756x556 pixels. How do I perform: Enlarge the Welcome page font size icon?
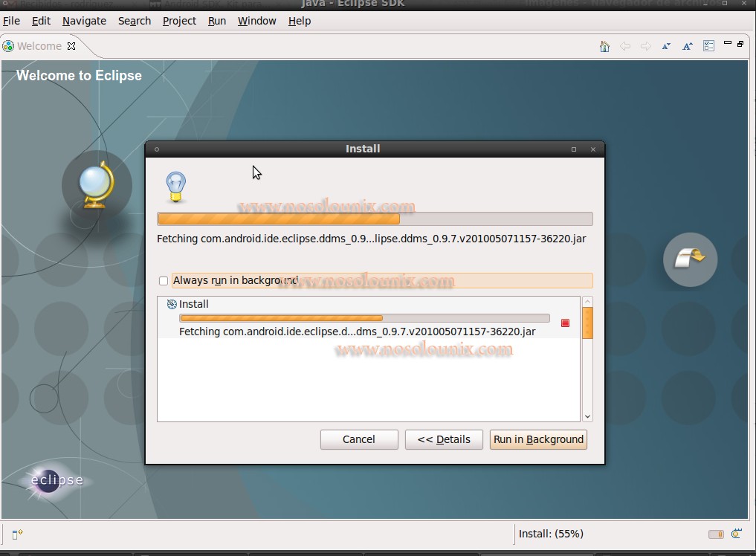(x=688, y=46)
